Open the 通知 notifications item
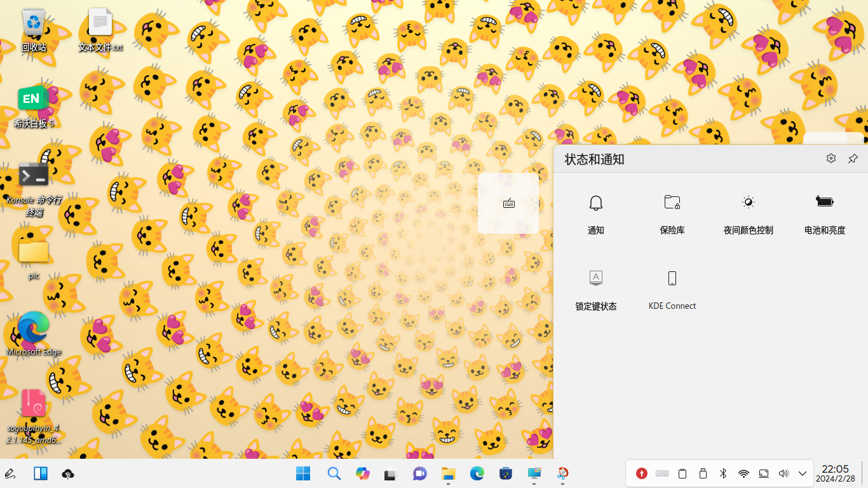The width and height of the screenshot is (868, 488). [x=595, y=213]
